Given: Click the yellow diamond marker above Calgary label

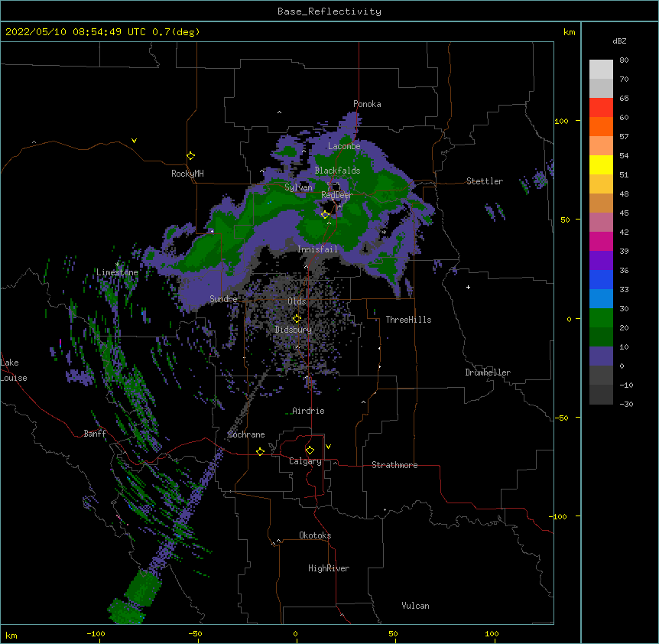Looking at the screenshot, I should [x=310, y=450].
